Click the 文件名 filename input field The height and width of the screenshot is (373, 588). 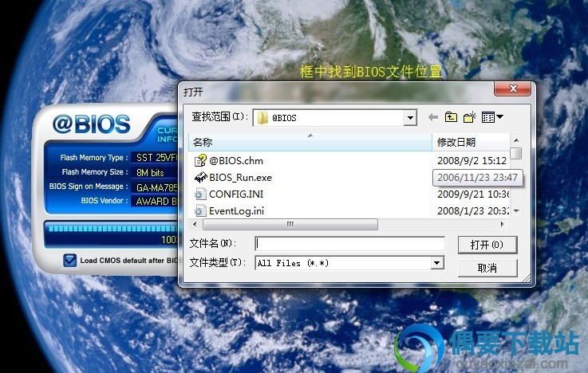[x=350, y=244]
